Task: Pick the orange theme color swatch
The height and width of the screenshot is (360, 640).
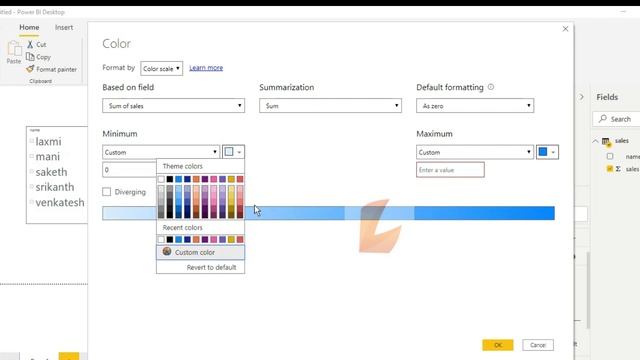Action: point(196,179)
